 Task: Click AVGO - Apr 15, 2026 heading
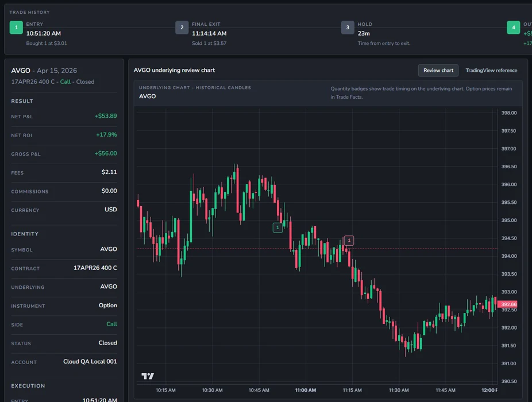pyautogui.click(x=44, y=71)
